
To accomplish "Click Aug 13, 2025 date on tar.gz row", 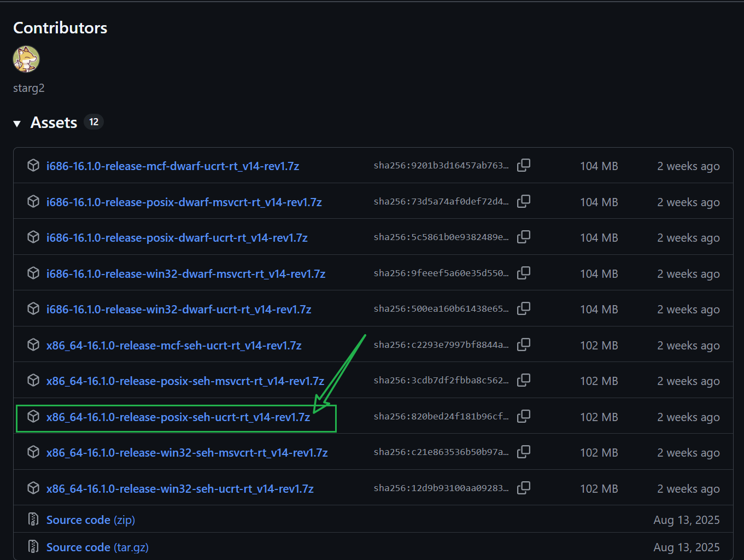I will 687,547.
